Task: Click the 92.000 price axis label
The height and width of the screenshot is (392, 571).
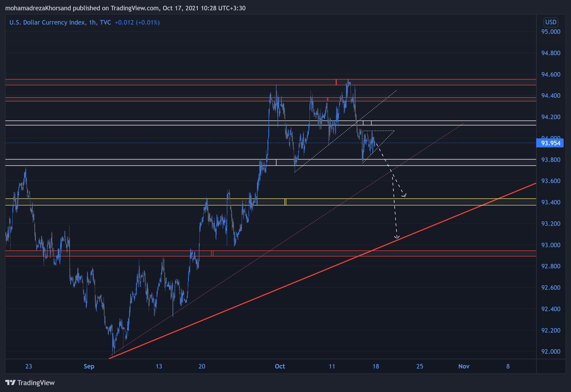Action: click(x=551, y=352)
